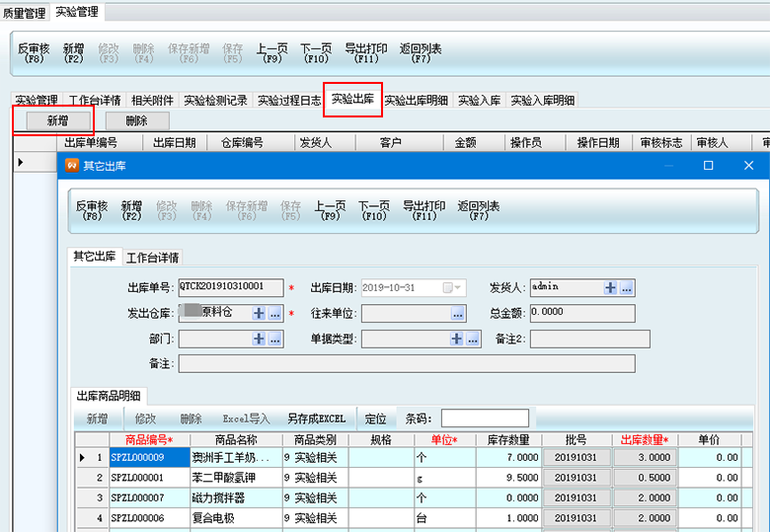Click 导出打印 (F11) in dialog toolbar

[x=424, y=210]
